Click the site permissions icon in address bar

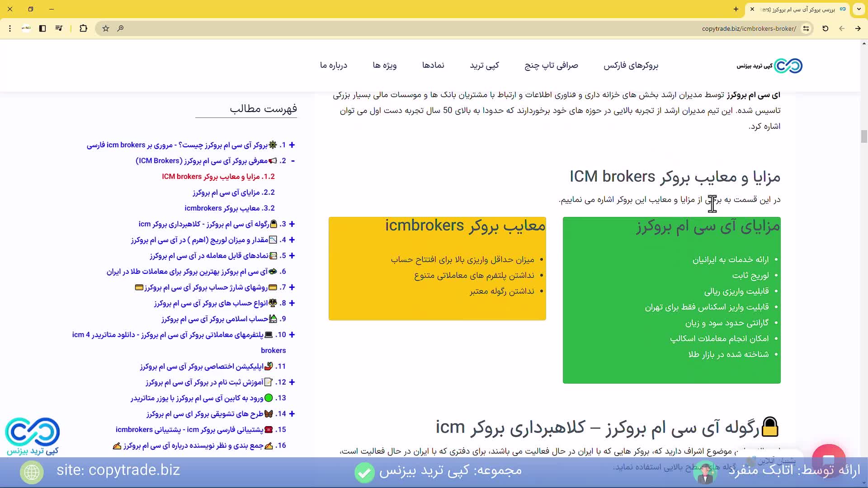point(807,28)
